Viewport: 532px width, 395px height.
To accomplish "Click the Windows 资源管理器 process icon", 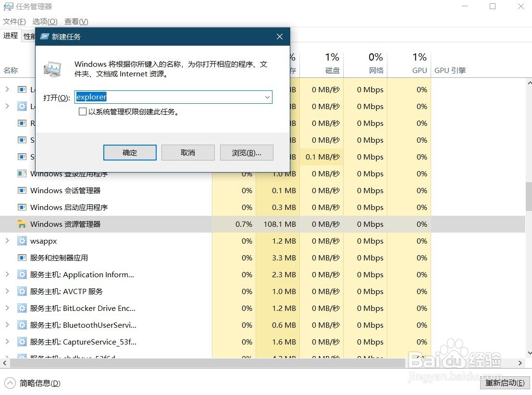I will point(22,224).
